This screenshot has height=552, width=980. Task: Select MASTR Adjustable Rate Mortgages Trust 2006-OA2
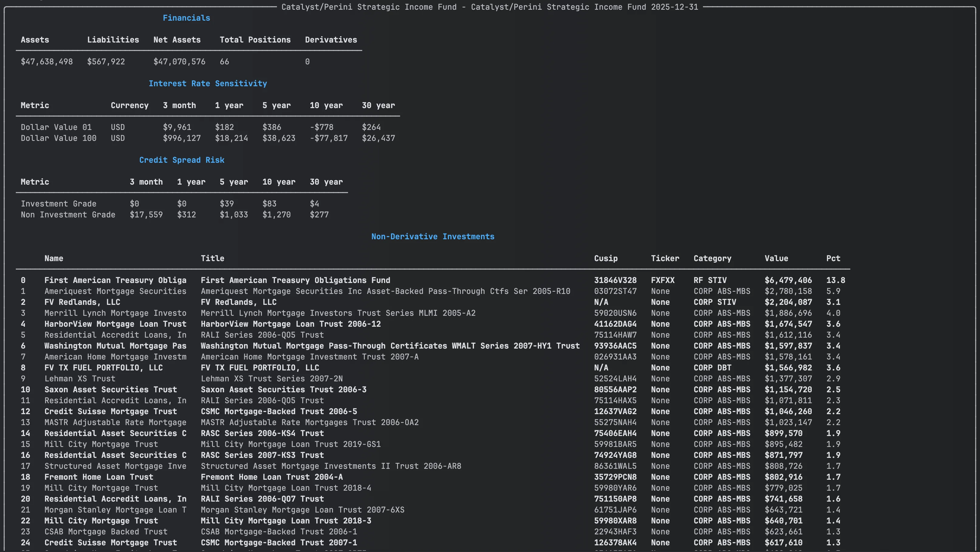[x=310, y=422]
